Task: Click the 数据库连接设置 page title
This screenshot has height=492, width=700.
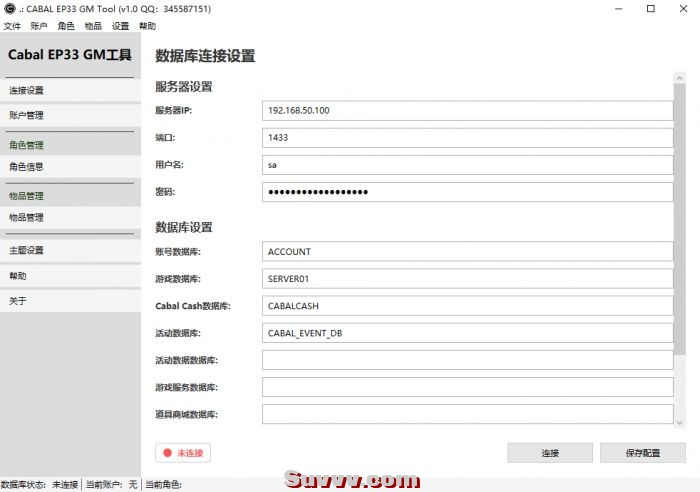Action: 205,56
